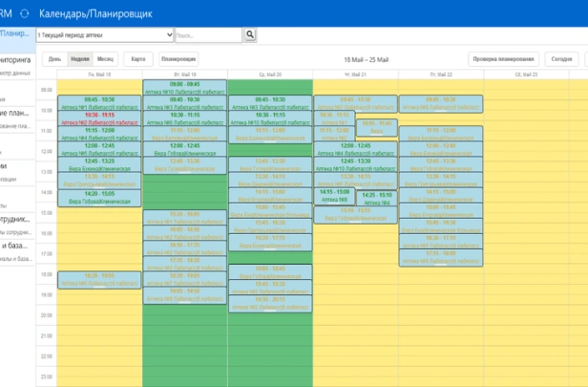Select the Неделя week view
This screenshot has height=387, width=588.
(80, 58)
